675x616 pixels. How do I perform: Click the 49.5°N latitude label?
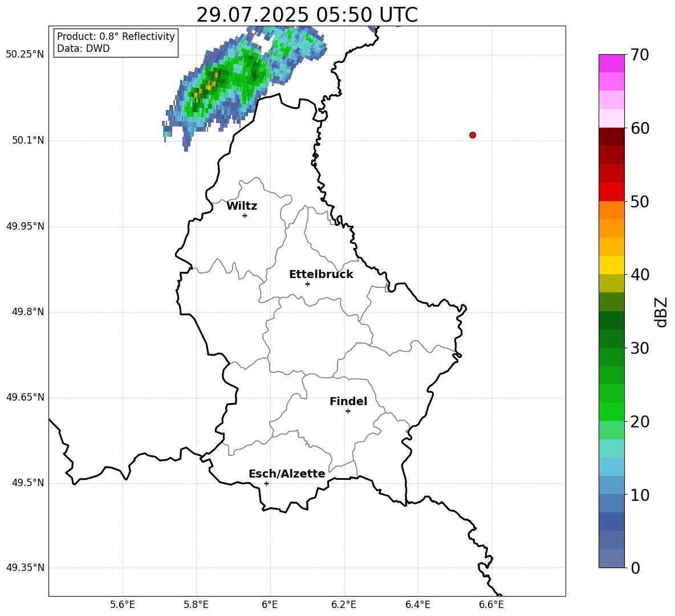click(x=29, y=483)
